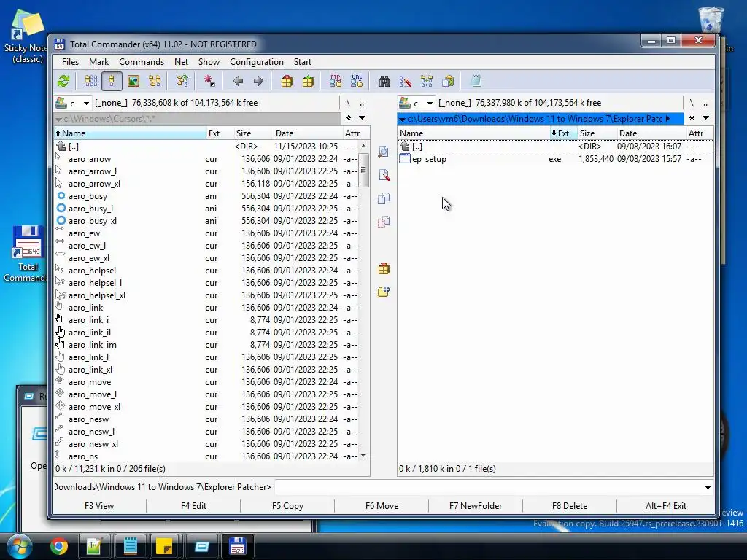Pack files using the toolbar gift box icon

pyautogui.click(x=287, y=81)
